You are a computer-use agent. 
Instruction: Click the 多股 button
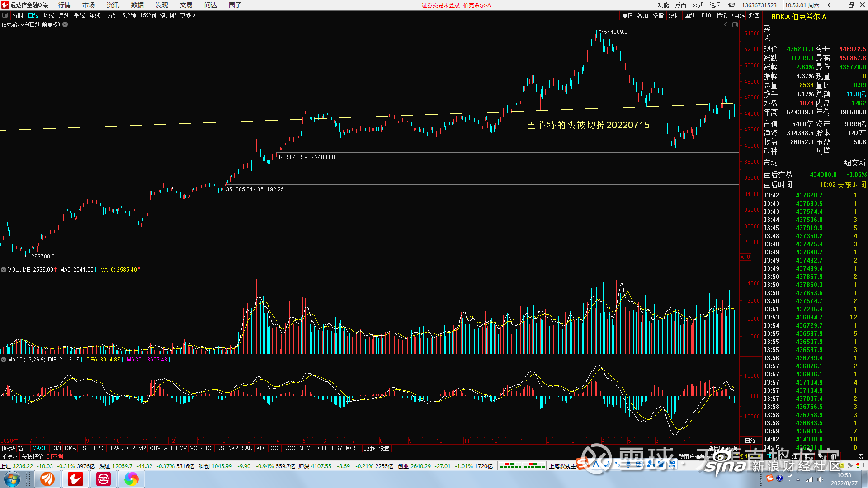[658, 15]
